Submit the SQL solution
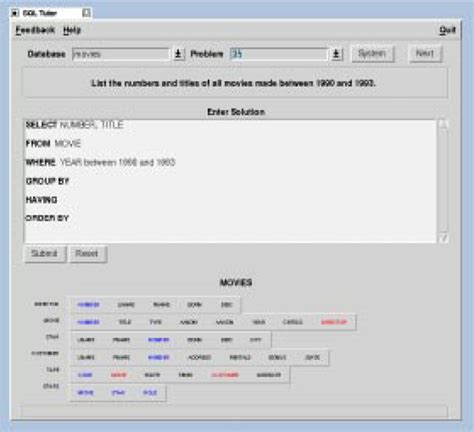The height and width of the screenshot is (432, 474). (45, 254)
